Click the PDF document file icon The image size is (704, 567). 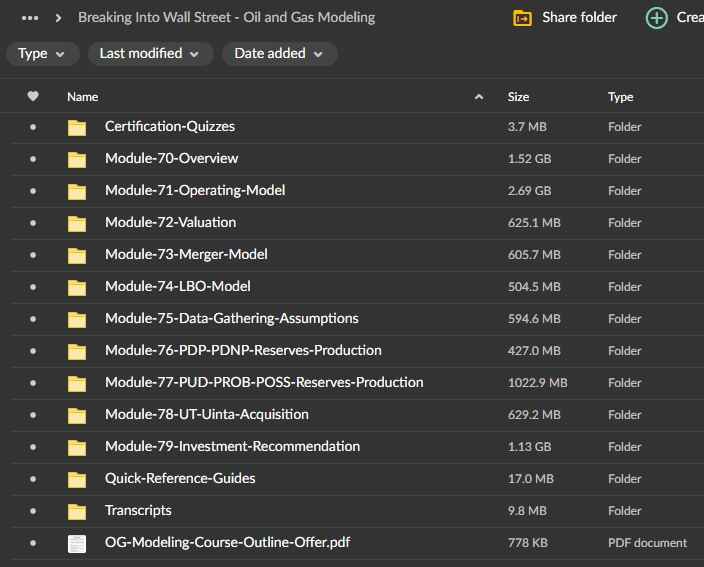point(77,544)
